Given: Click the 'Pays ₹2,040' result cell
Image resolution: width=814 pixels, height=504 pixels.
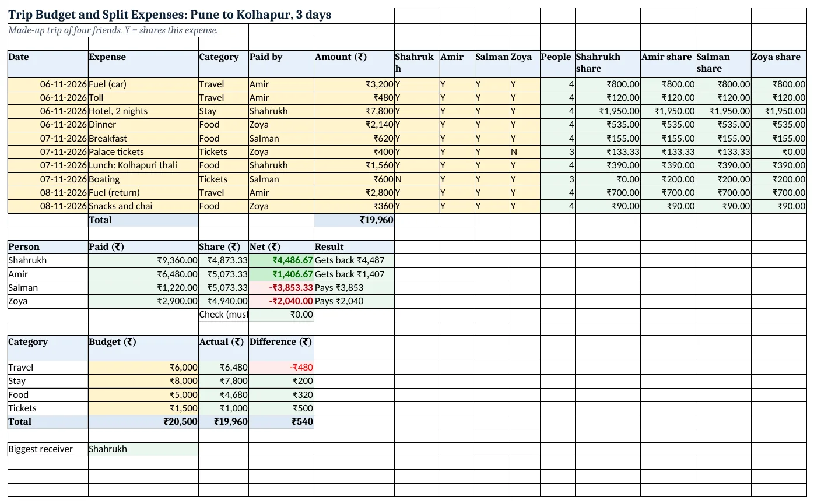Looking at the screenshot, I should [354, 301].
